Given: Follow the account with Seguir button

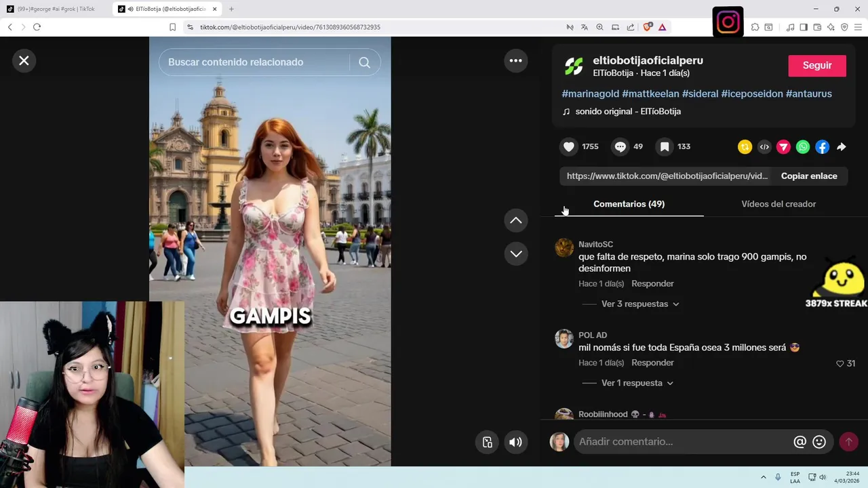Looking at the screenshot, I should coord(817,66).
